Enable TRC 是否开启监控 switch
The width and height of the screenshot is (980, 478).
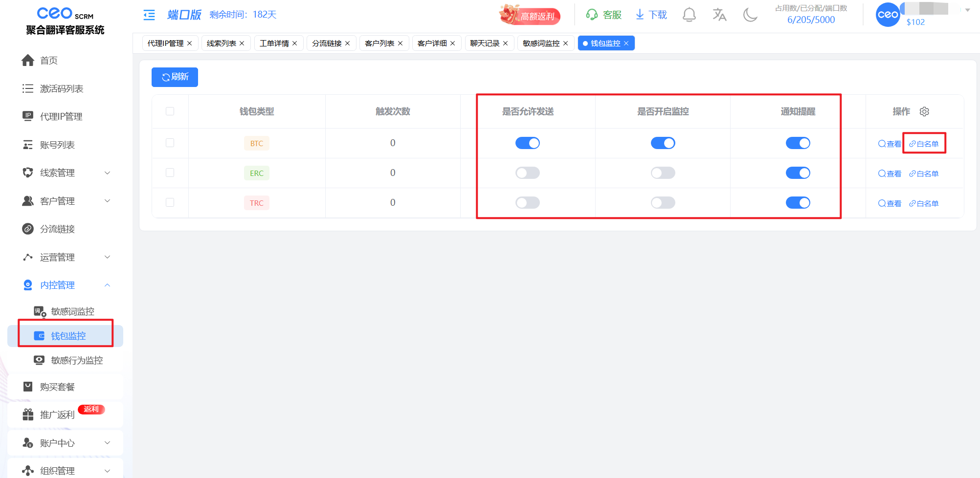663,203
